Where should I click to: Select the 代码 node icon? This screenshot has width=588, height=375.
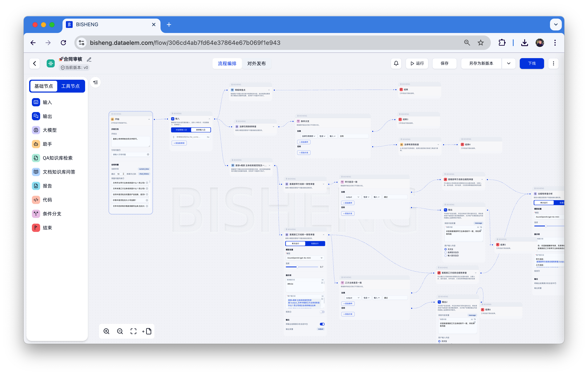[x=36, y=200]
